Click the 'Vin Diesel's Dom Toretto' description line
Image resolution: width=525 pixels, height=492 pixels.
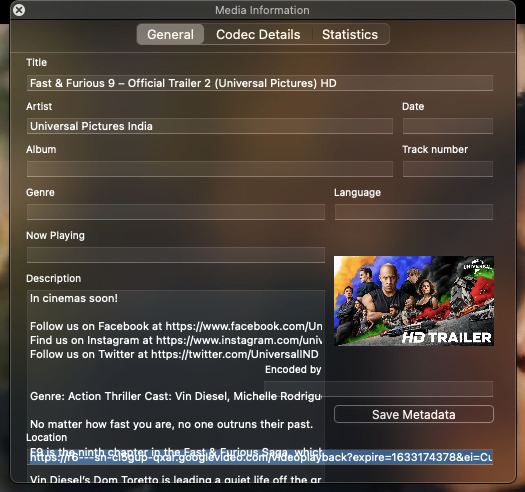(176, 479)
